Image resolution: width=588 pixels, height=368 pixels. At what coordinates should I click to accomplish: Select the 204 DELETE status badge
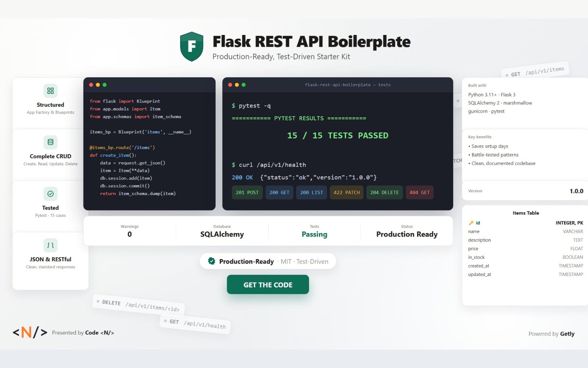tap(384, 192)
